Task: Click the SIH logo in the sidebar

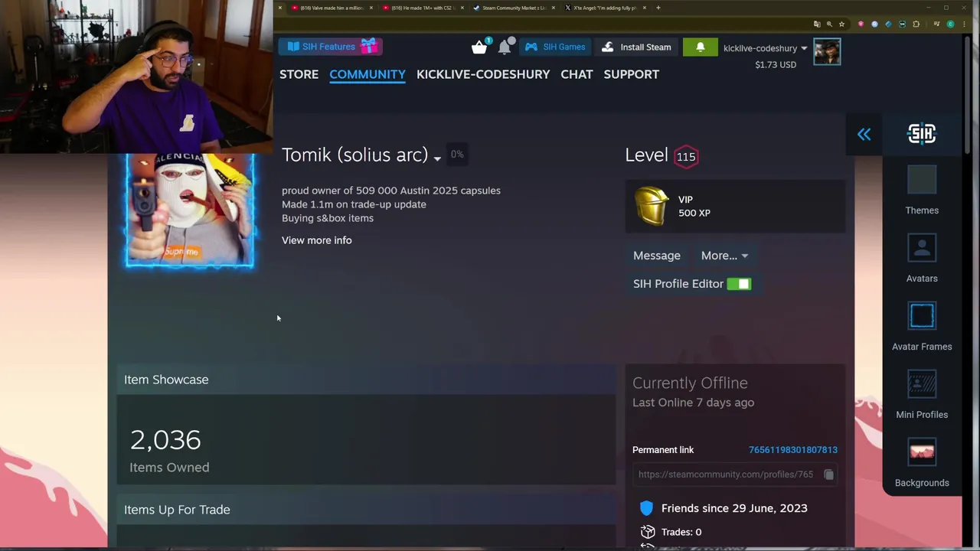Action: (922, 134)
